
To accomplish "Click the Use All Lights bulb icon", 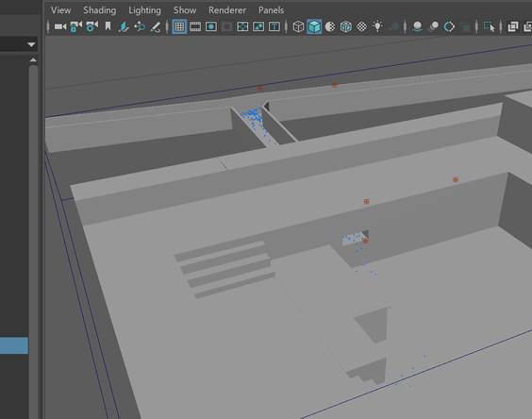I will pyautogui.click(x=377, y=26).
